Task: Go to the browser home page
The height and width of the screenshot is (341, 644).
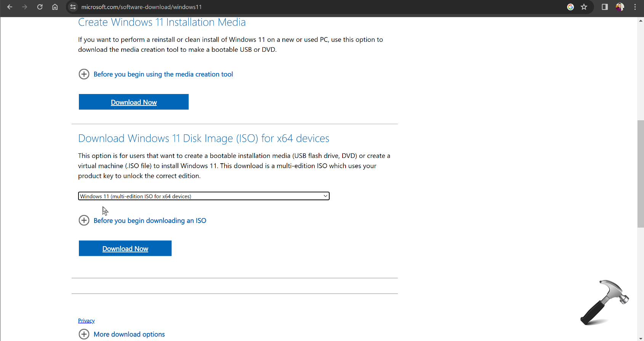Action: 55,7
